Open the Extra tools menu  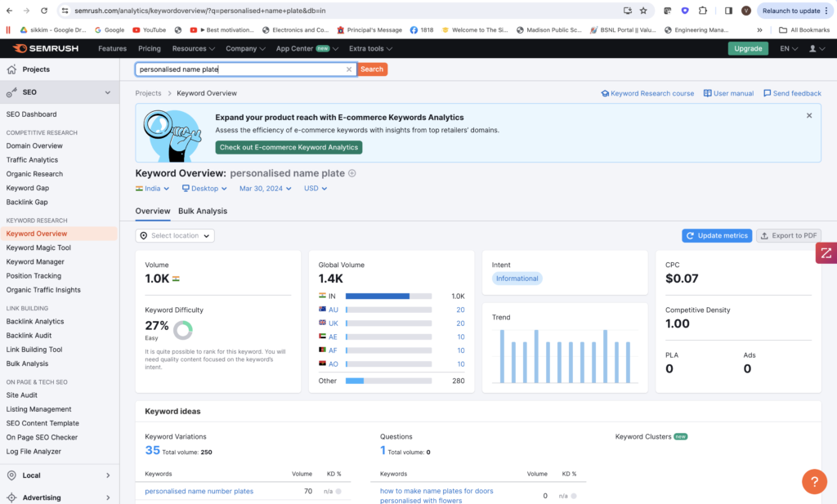click(x=370, y=48)
